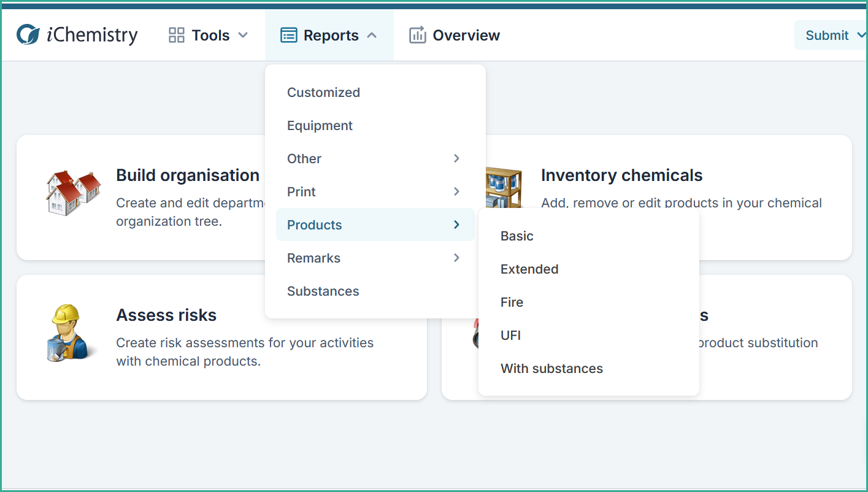
Task: Collapse the Reports menu chevron
Action: [372, 35]
